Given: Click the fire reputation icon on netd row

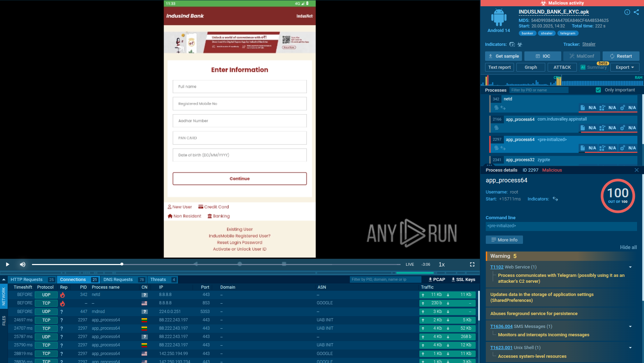Looking at the screenshot, I should (x=63, y=295).
